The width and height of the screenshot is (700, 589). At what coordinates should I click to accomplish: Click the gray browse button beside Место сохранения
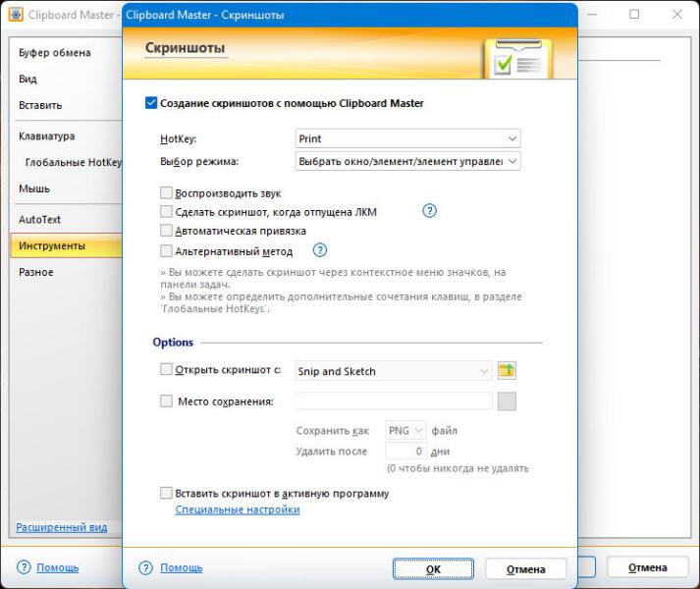[x=507, y=401]
